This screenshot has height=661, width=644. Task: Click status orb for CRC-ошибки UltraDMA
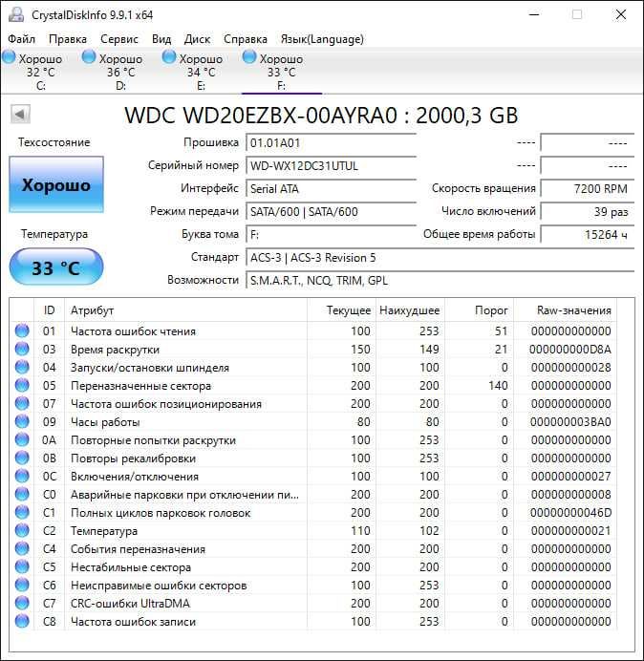[x=22, y=603]
